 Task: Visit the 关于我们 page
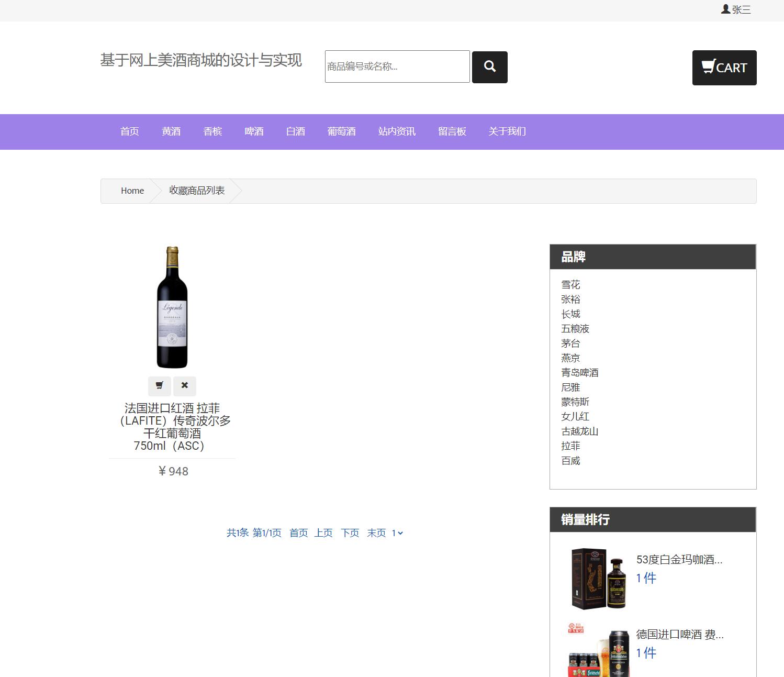[506, 131]
